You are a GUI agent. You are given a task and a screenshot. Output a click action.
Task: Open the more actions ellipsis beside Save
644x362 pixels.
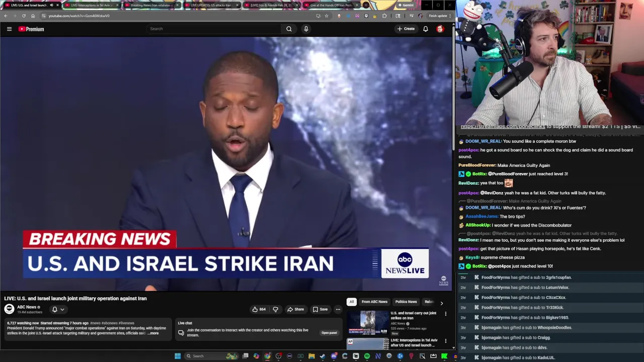pyautogui.click(x=338, y=309)
